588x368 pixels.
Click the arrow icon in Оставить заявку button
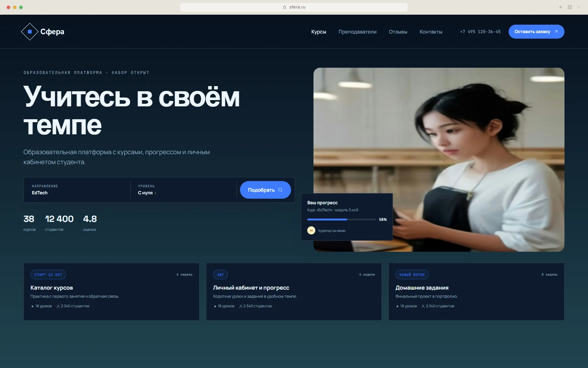click(556, 32)
